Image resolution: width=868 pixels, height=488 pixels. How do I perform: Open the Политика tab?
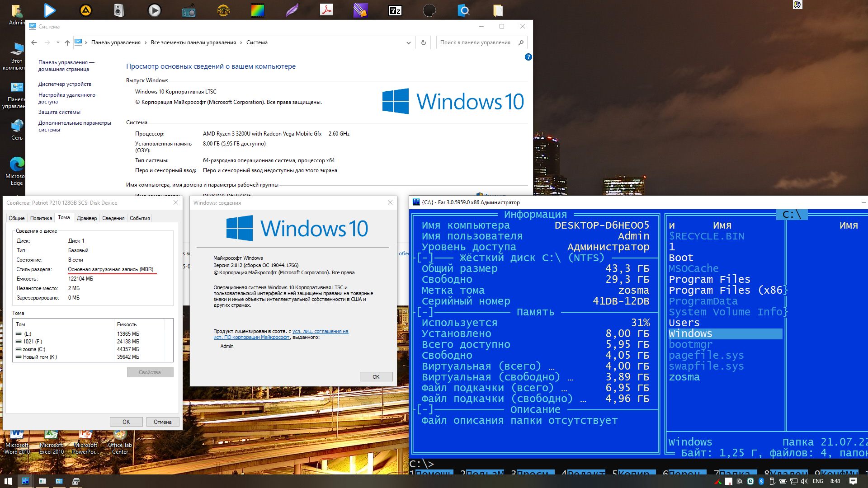point(41,218)
